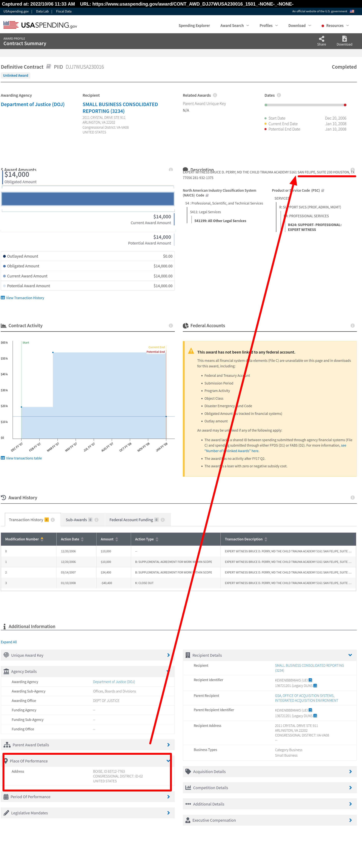
Task: Click the Legacy DUNS glossary icon under Recipient Identifier
Action: (315, 686)
